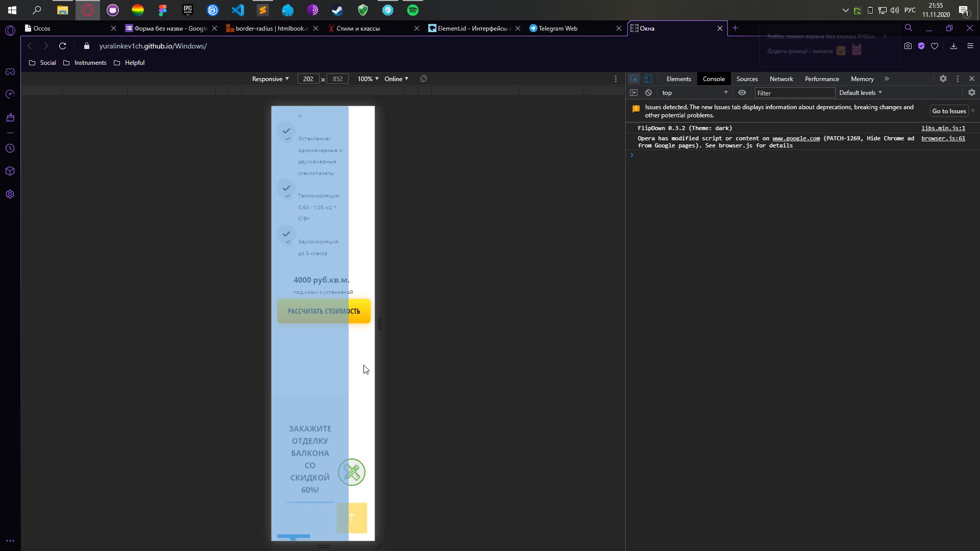980x551 pixels.
Task: Open Instruments bookmarks folder
Action: (x=85, y=63)
